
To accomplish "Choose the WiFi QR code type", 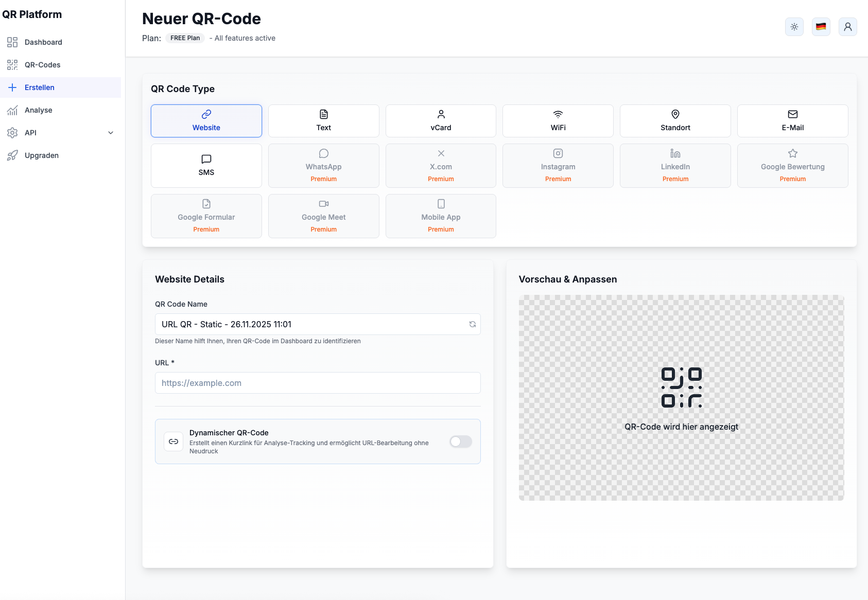I will 558,121.
